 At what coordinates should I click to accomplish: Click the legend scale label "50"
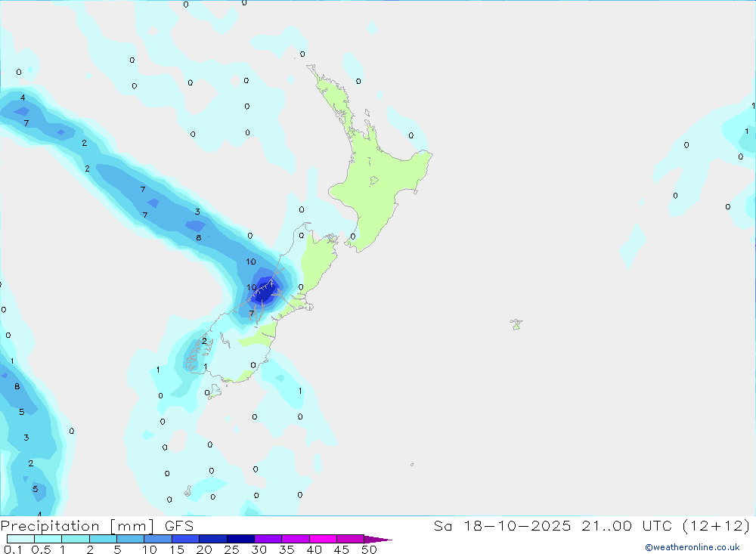point(369,549)
